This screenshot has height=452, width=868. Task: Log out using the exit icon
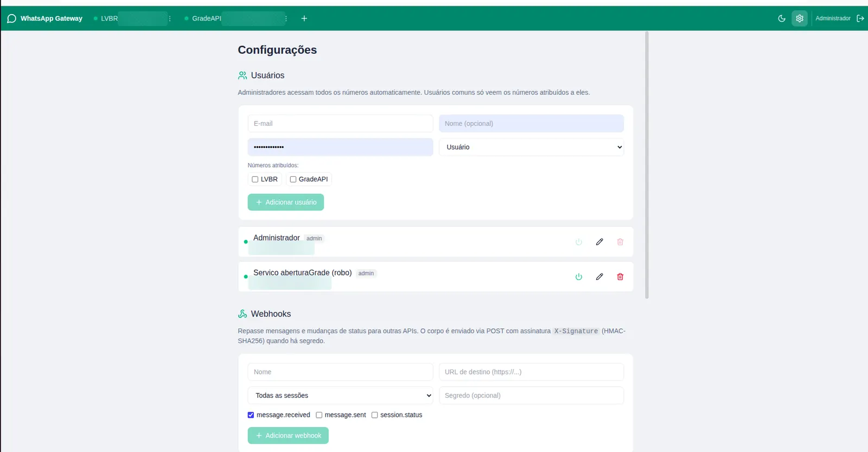860,18
